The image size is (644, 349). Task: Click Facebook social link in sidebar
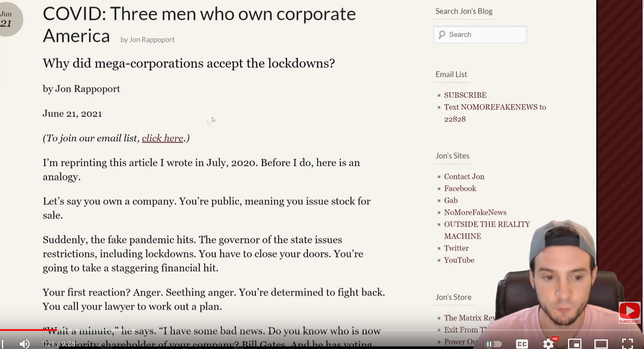pyautogui.click(x=460, y=188)
